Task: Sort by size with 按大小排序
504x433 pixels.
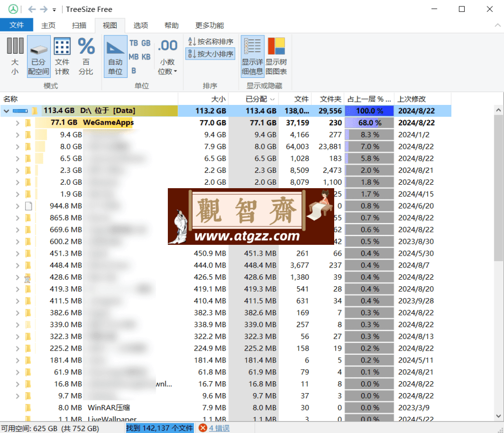Action: [x=211, y=54]
